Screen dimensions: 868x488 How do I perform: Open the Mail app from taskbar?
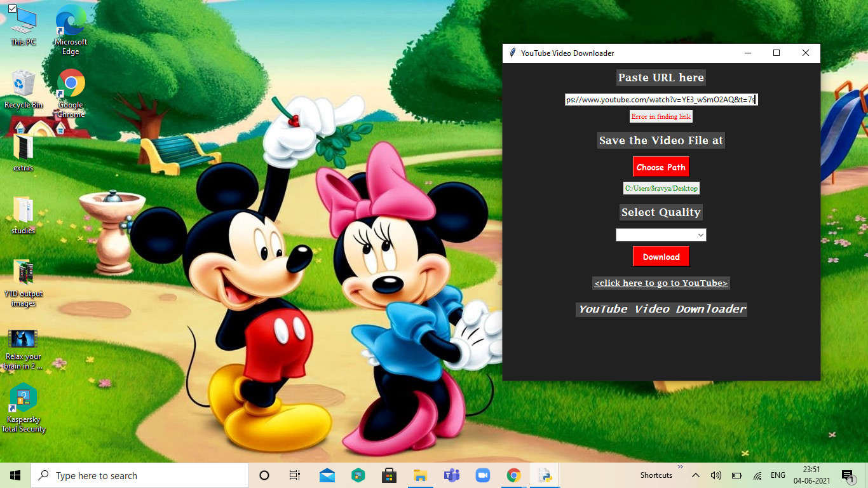(327, 475)
